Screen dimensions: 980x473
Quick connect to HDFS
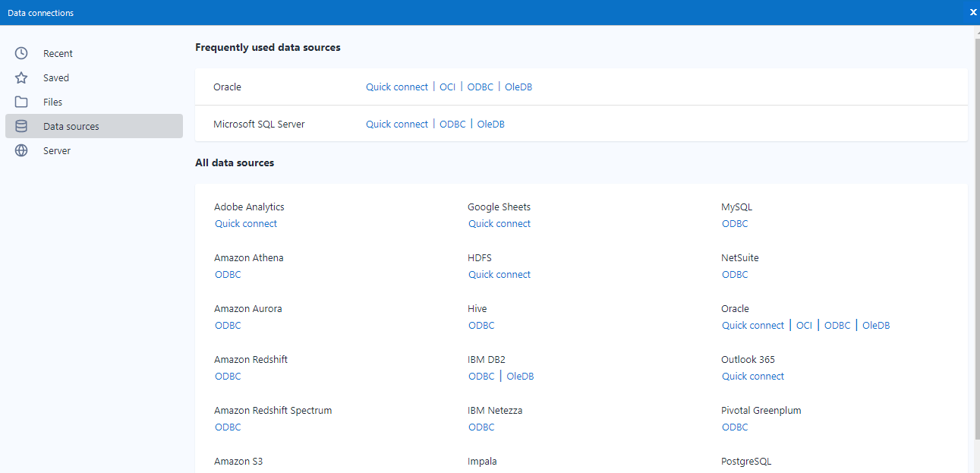pos(499,274)
